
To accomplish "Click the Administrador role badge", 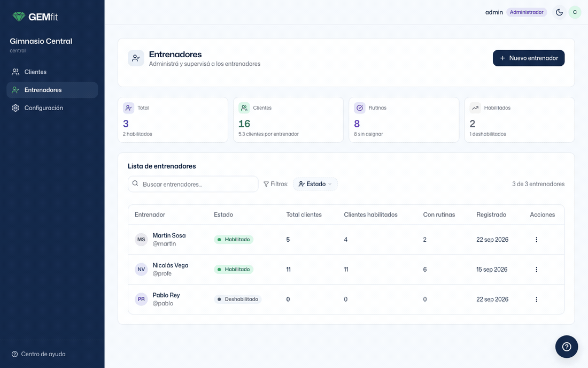I will click(527, 12).
